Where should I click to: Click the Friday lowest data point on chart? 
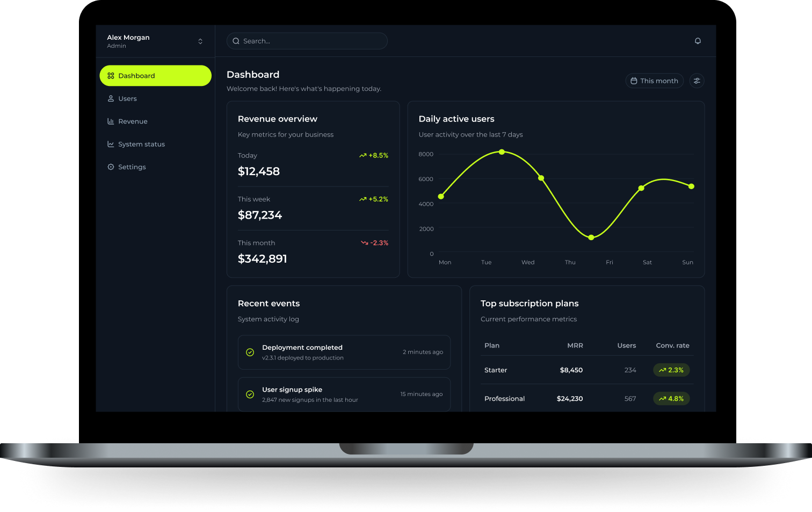coord(591,237)
